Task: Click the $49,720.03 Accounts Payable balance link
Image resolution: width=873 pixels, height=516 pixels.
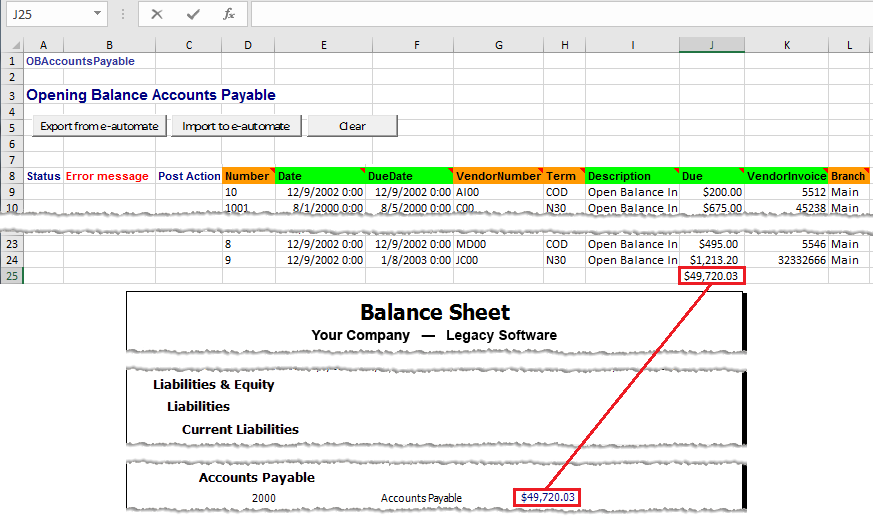Action: [548, 497]
